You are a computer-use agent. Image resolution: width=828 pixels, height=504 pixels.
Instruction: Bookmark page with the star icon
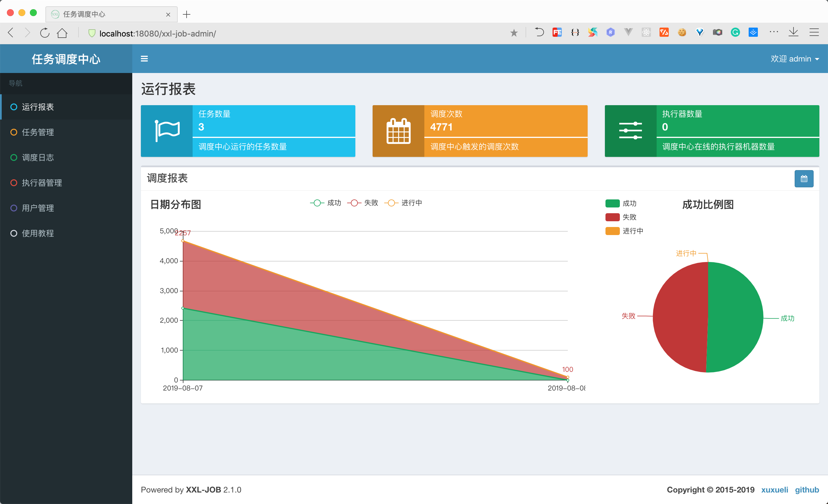(513, 33)
